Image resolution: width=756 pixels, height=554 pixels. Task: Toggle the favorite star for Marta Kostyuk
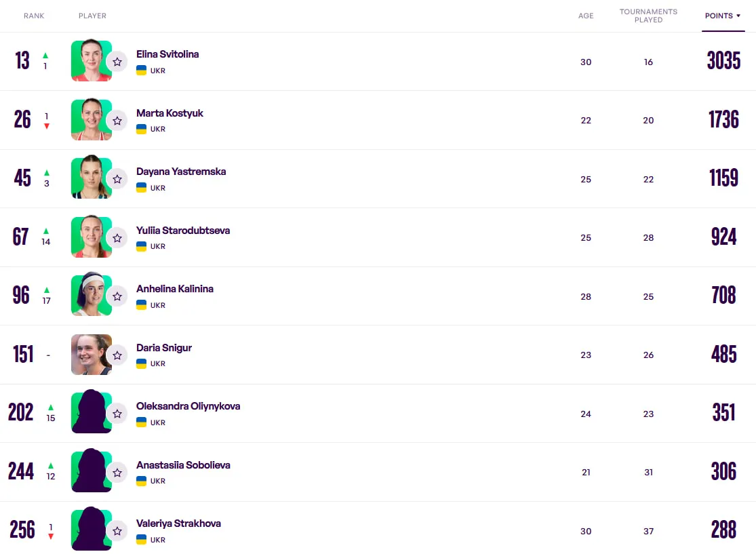(x=117, y=121)
